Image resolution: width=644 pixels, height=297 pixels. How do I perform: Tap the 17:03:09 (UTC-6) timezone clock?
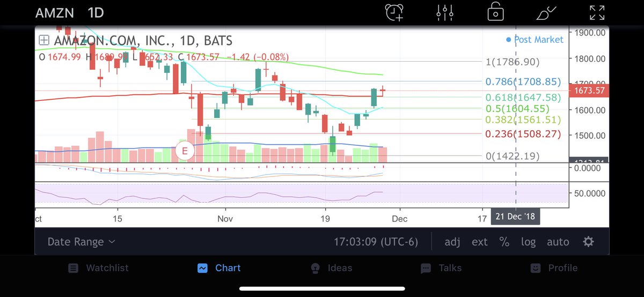pos(376,242)
